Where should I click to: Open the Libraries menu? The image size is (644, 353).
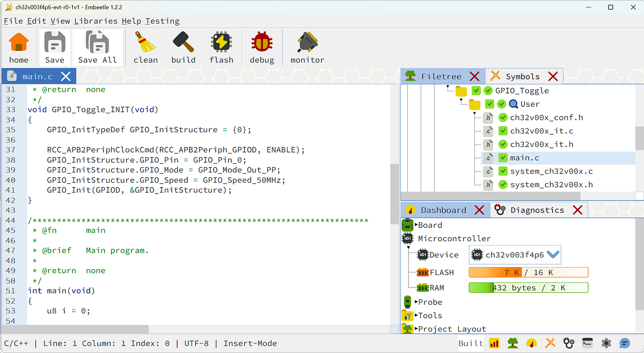click(96, 21)
